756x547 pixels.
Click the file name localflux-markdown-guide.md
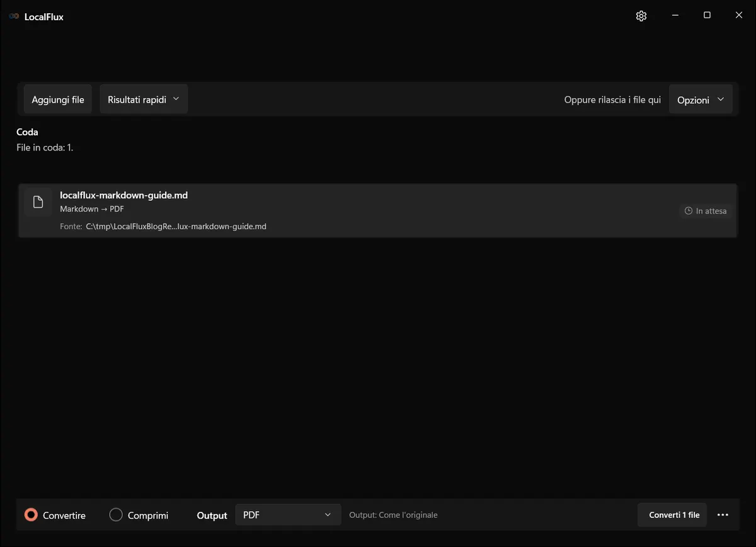[124, 195]
